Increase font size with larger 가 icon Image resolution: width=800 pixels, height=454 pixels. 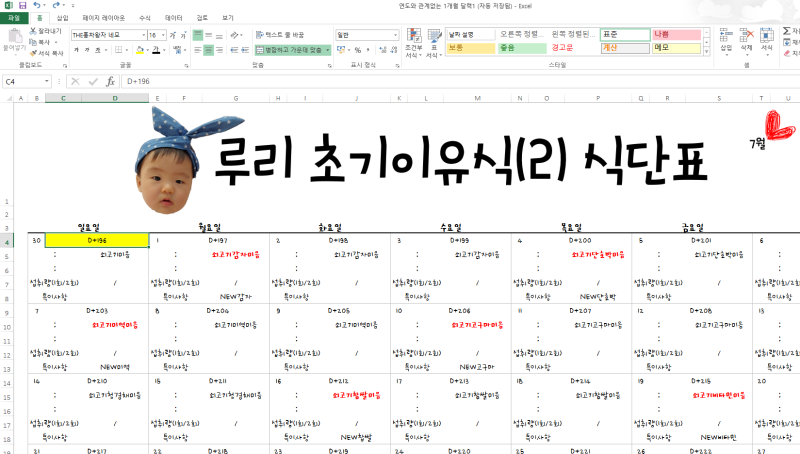172,35
